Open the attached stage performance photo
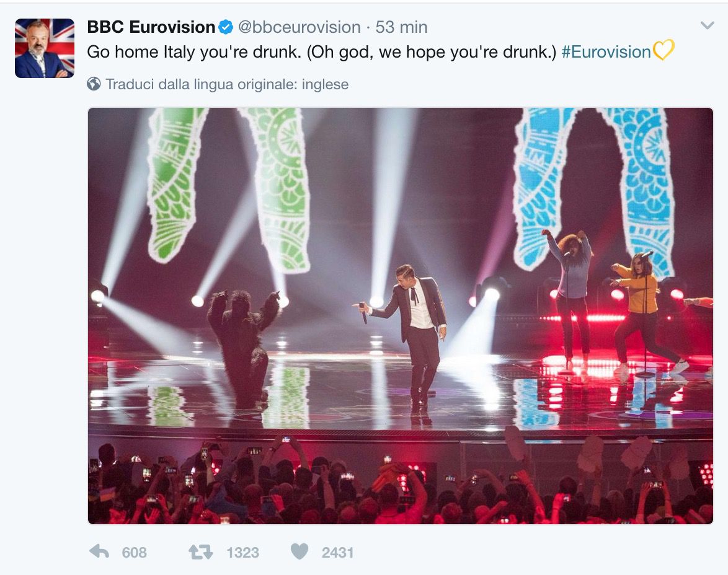This screenshot has width=728, height=575. [400, 316]
